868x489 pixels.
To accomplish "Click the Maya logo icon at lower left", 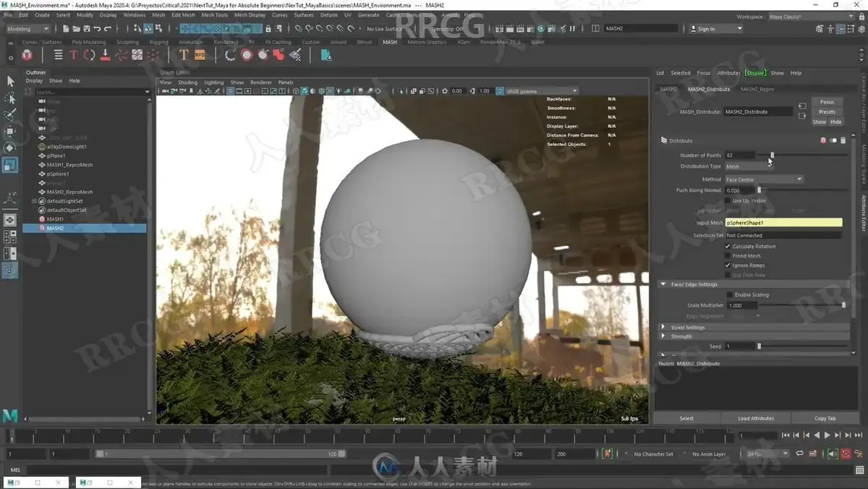I will [10, 415].
